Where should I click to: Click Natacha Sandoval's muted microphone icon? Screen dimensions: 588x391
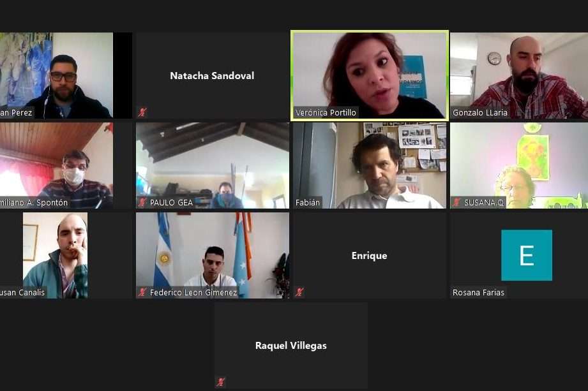[x=142, y=112]
